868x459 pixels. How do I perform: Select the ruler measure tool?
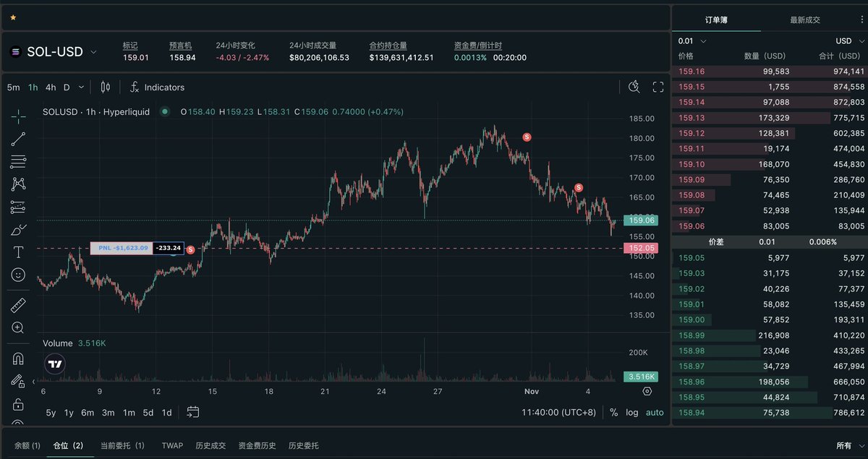pos(18,304)
